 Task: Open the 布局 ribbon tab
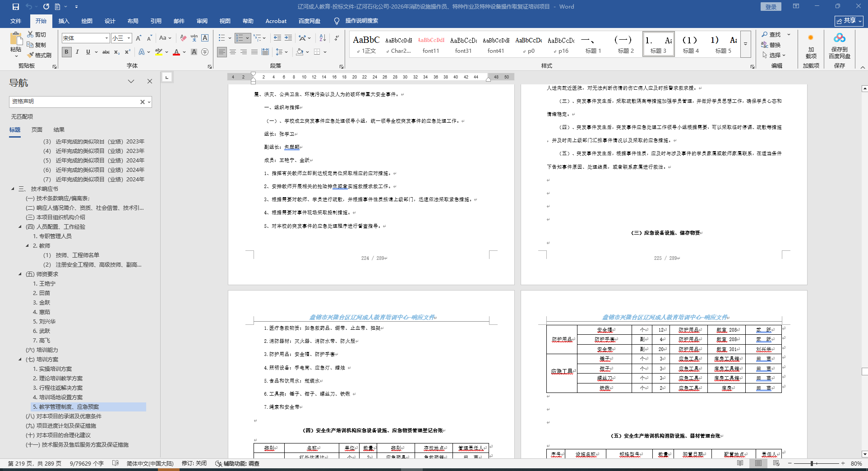tap(133, 21)
